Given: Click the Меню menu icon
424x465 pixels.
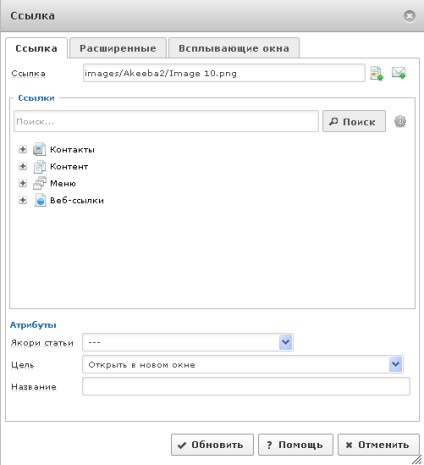Looking at the screenshot, I should coord(39,183).
